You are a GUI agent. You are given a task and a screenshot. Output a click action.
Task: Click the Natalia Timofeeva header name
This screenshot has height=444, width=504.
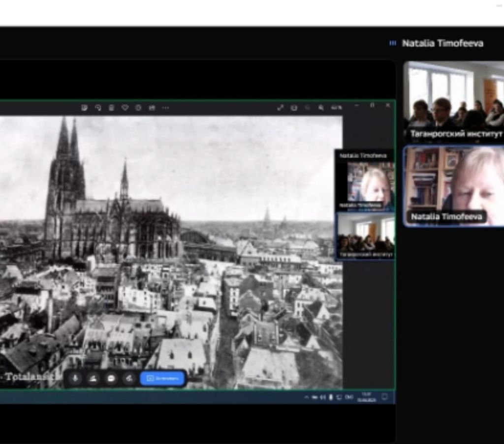coord(442,43)
